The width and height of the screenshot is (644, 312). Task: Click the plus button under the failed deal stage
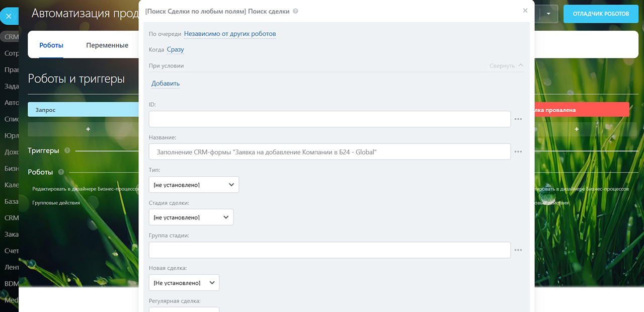tap(577, 129)
